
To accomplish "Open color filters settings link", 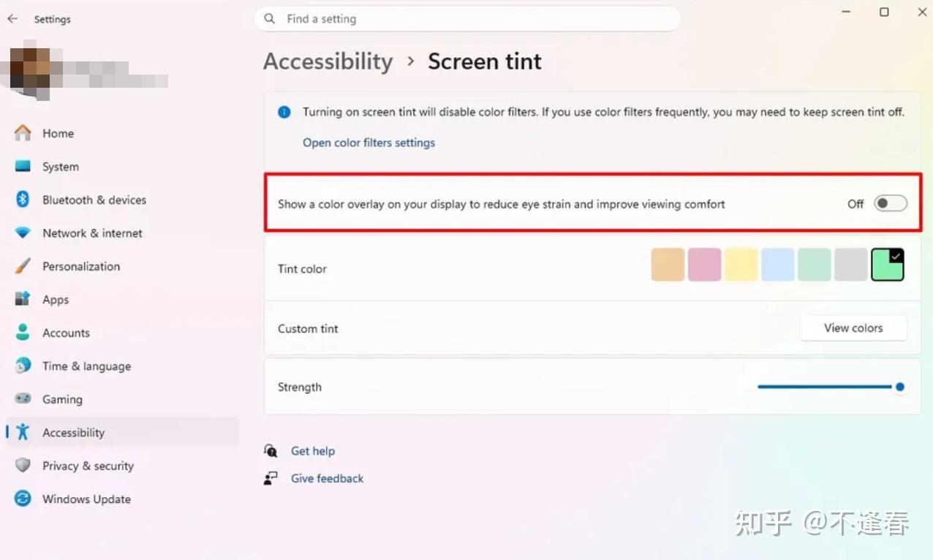I will point(369,143).
